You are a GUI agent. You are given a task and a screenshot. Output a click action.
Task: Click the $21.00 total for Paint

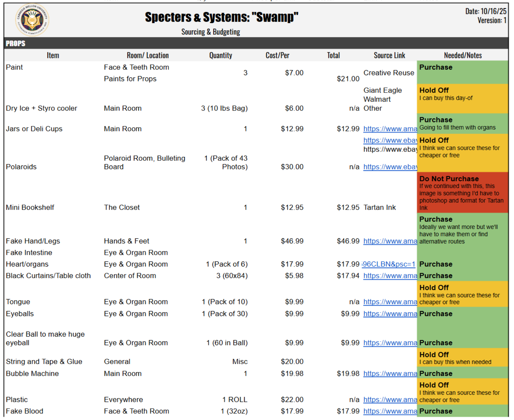click(348, 79)
